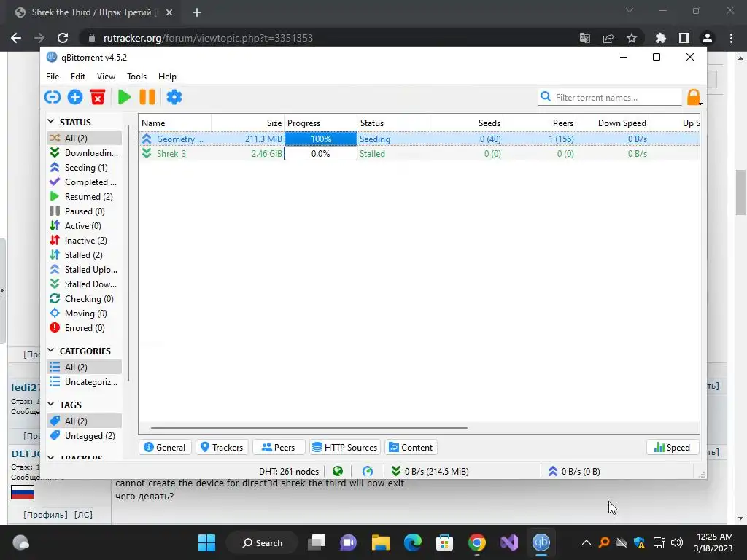Sort by the Seeds column header
The image size is (747, 560).
coord(466,122)
